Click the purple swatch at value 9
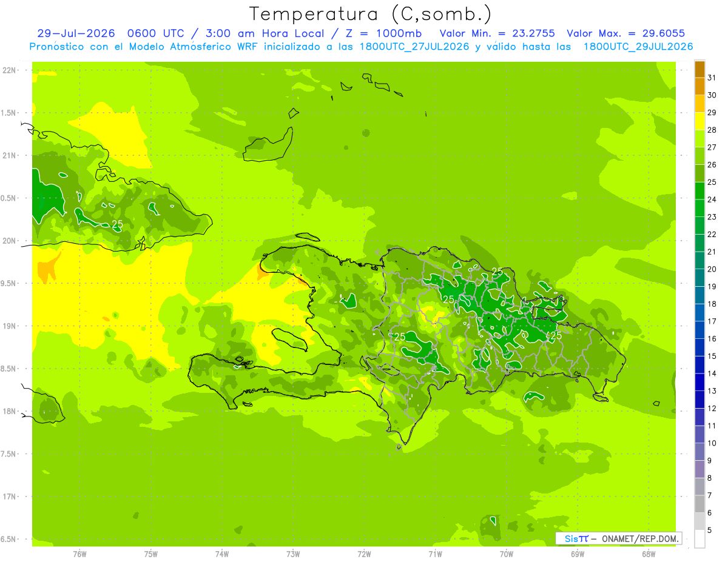728x562 pixels. coord(699,469)
